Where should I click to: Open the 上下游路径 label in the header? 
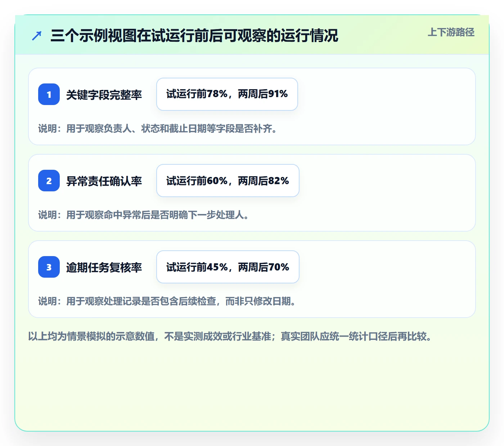click(451, 32)
